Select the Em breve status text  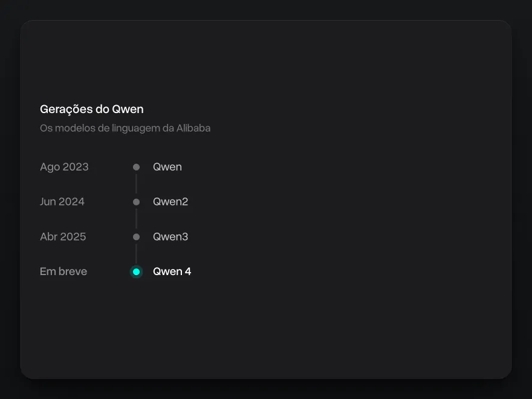[x=63, y=271]
